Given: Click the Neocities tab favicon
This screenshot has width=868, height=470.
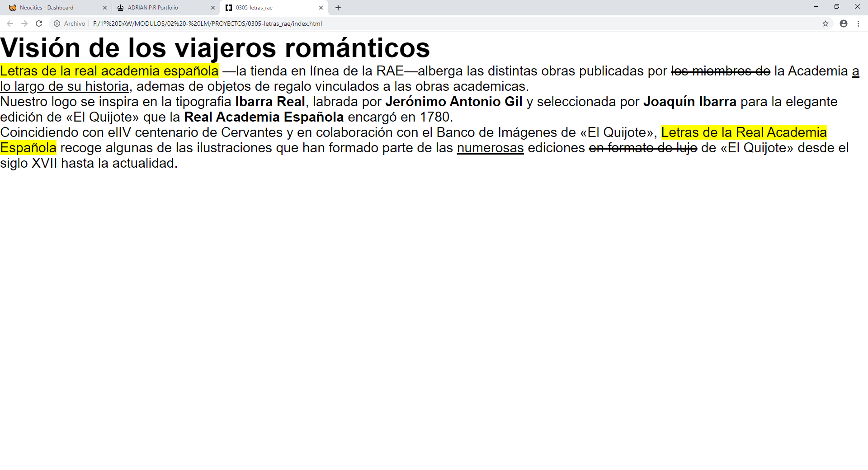Looking at the screenshot, I should pyautogui.click(x=13, y=8).
